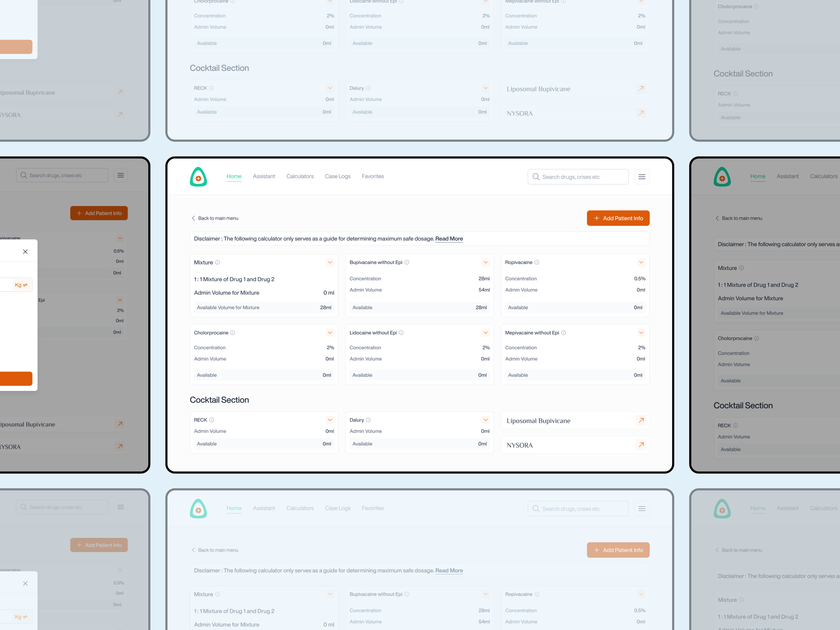840x630 pixels.
Task: Click Add Patient Info in the main center window
Action: pos(618,218)
